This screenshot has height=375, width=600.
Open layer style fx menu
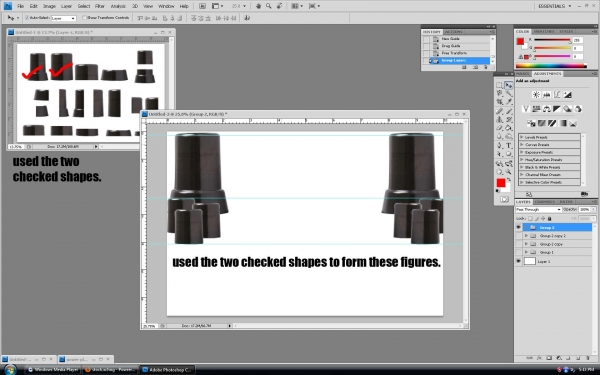539,358
